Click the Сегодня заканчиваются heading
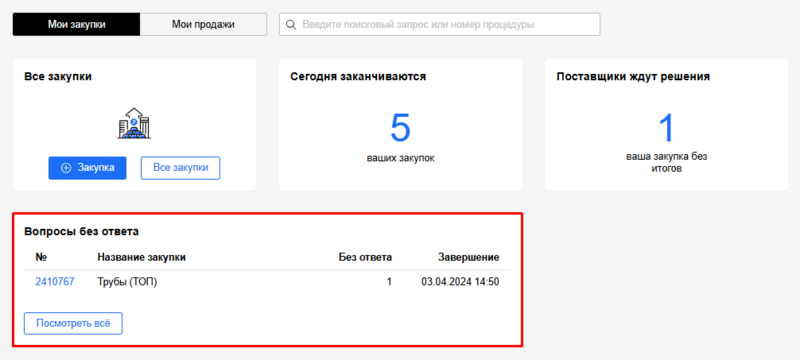Viewport: 800px width, 360px height. [358, 76]
